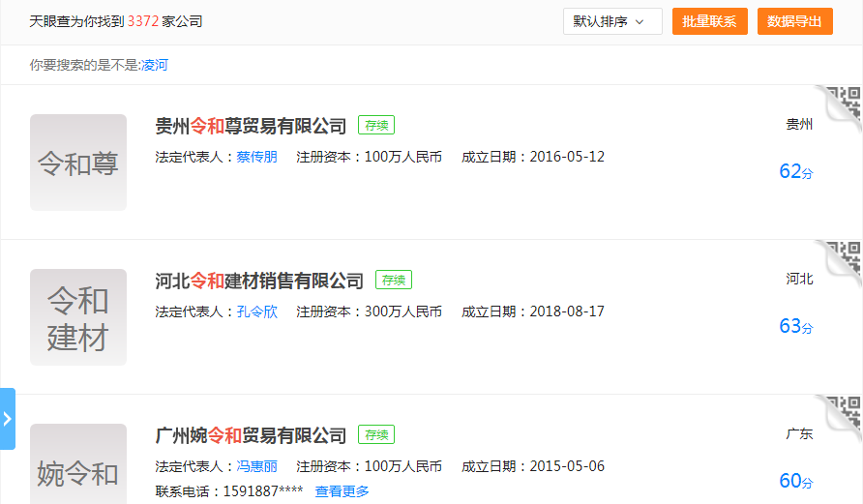Click the 婉令和 company logo thumbnail
The height and width of the screenshot is (504, 863).
coord(78,464)
